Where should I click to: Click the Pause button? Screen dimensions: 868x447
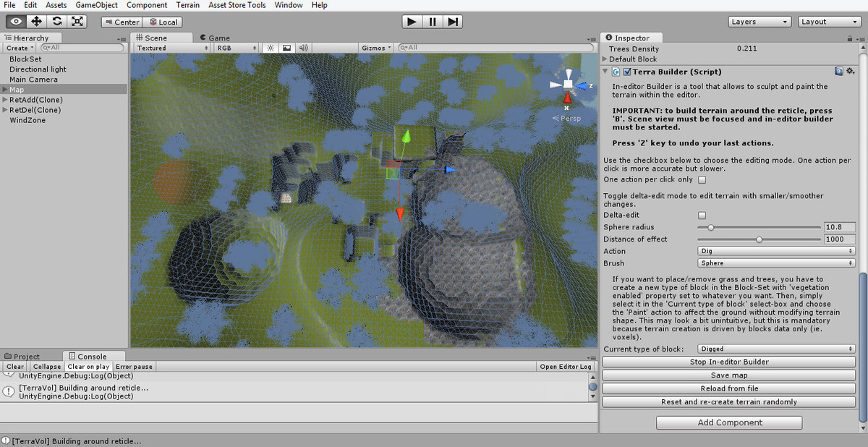point(432,22)
